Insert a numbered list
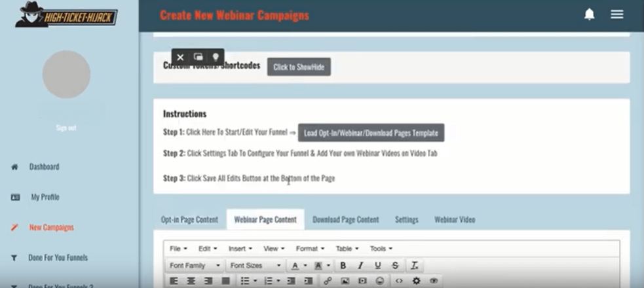Viewport: 644px width, 288px height. [268, 281]
